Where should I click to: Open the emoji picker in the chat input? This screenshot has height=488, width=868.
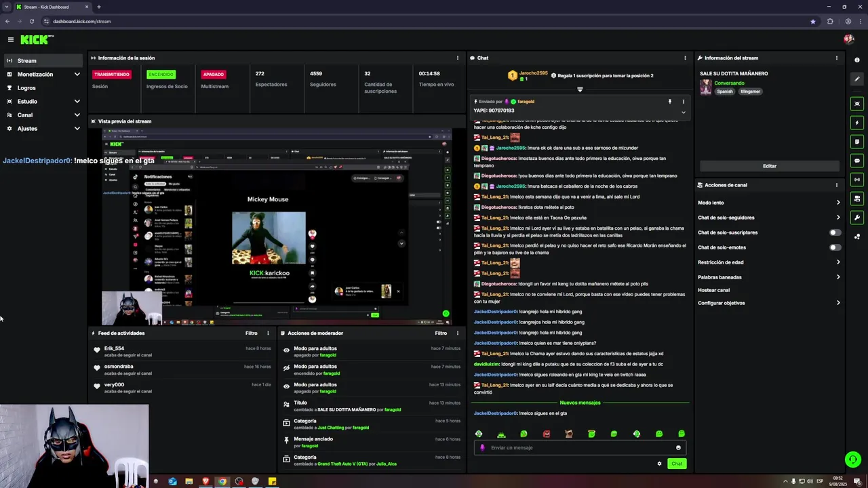tap(678, 447)
